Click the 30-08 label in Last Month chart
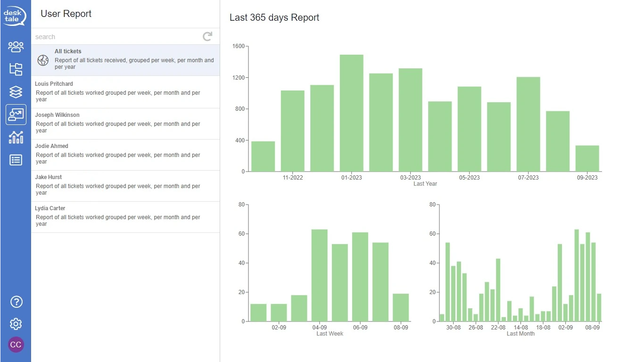Screen dimensions: 644x362 453,328
